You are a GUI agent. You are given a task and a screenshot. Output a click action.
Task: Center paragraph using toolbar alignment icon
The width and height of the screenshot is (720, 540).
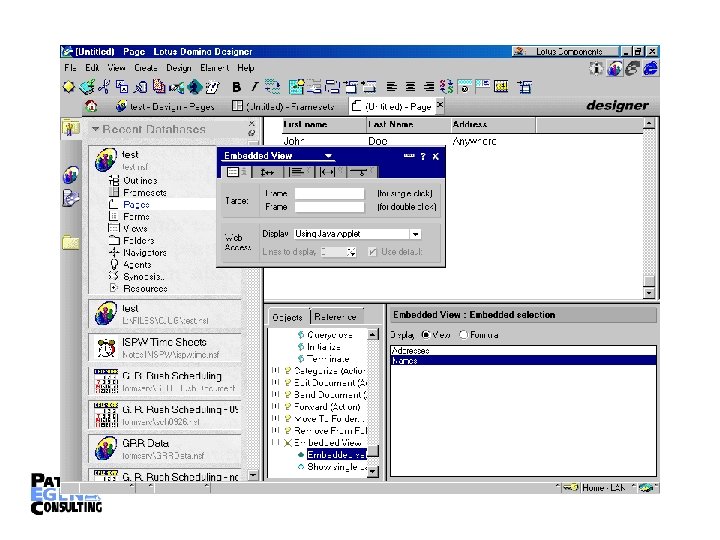click(410, 86)
